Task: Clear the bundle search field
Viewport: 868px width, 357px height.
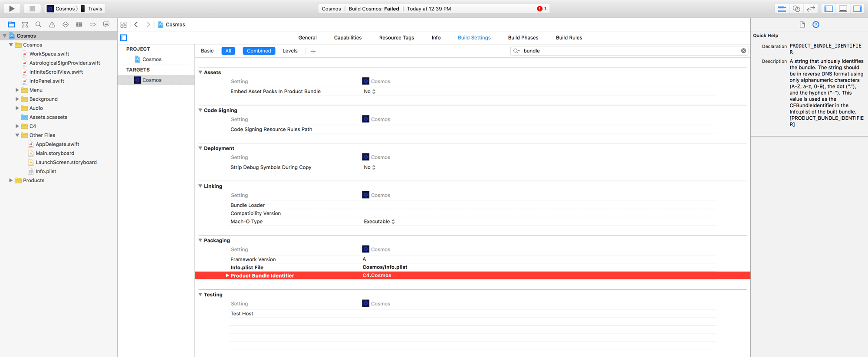Action: click(x=743, y=51)
